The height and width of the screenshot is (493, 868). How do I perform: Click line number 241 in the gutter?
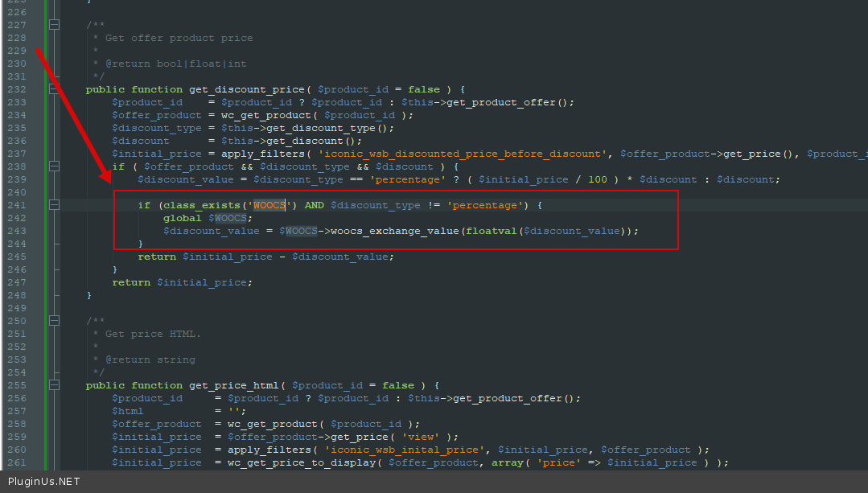[x=16, y=205]
